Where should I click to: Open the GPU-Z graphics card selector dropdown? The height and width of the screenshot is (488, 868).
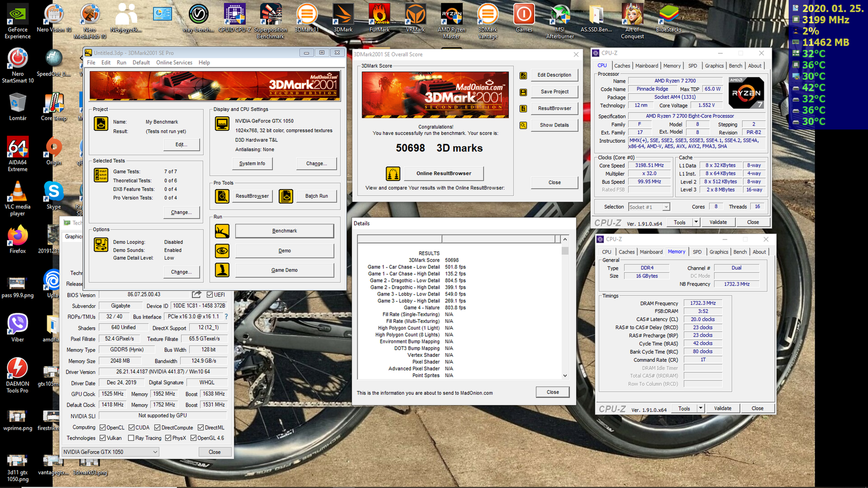(x=110, y=452)
